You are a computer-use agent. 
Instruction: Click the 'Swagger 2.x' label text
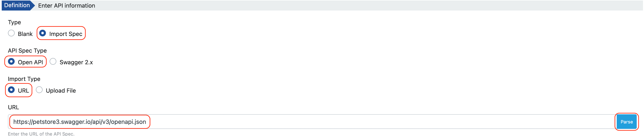tap(76, 62)
